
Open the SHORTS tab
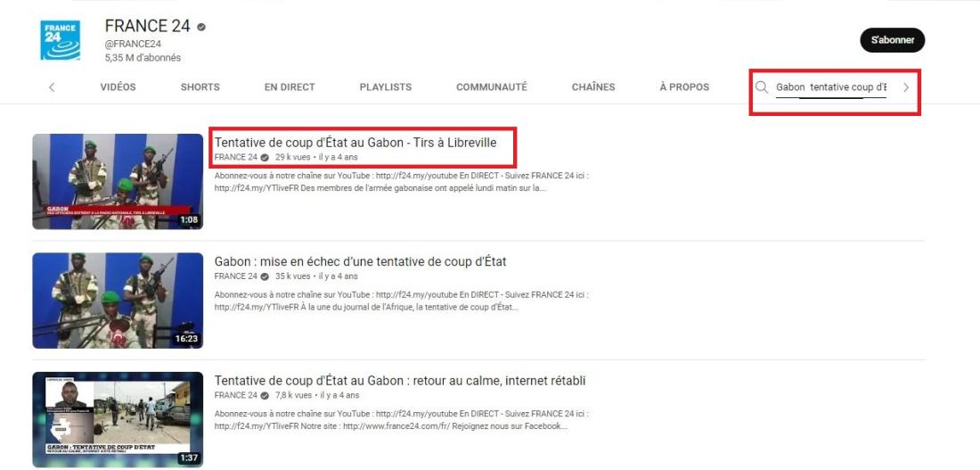(200, 87)
